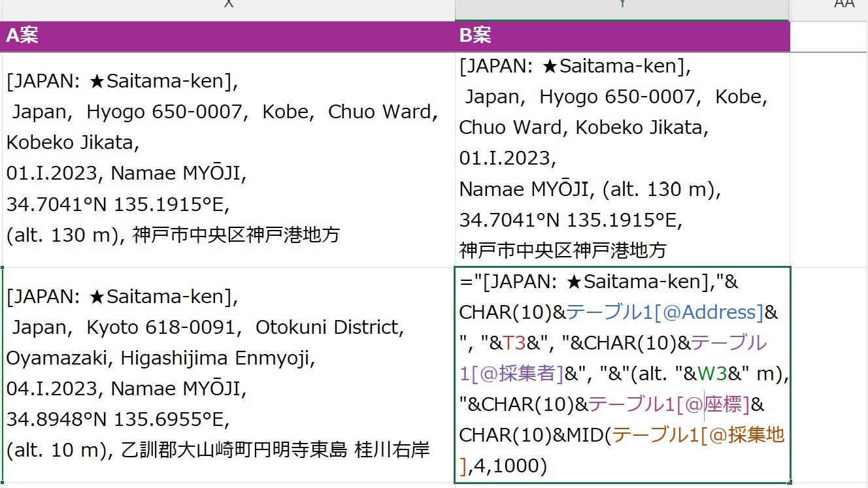
Task: Select the B案 cell containing the Kobe address
Action: point(622,159)
